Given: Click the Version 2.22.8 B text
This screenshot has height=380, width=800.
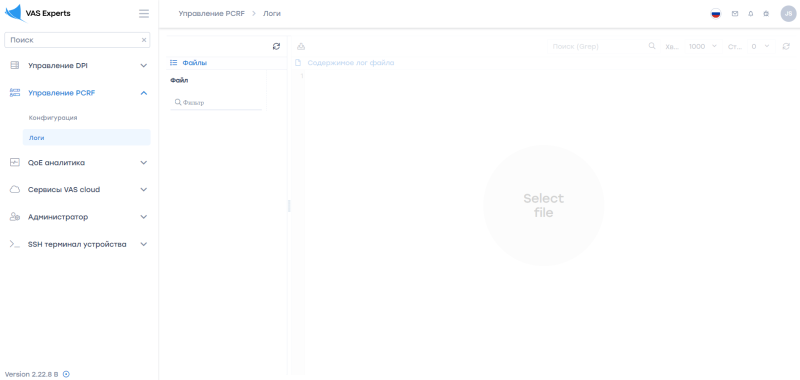Looking at the screenshot, I should [32, 374].
